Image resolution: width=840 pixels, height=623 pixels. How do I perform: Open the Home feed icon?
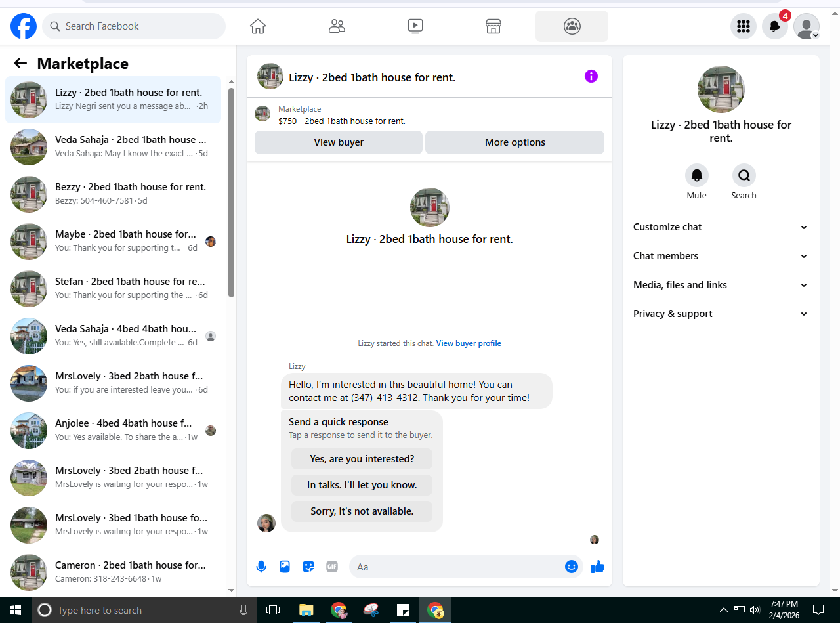point(258,26)
